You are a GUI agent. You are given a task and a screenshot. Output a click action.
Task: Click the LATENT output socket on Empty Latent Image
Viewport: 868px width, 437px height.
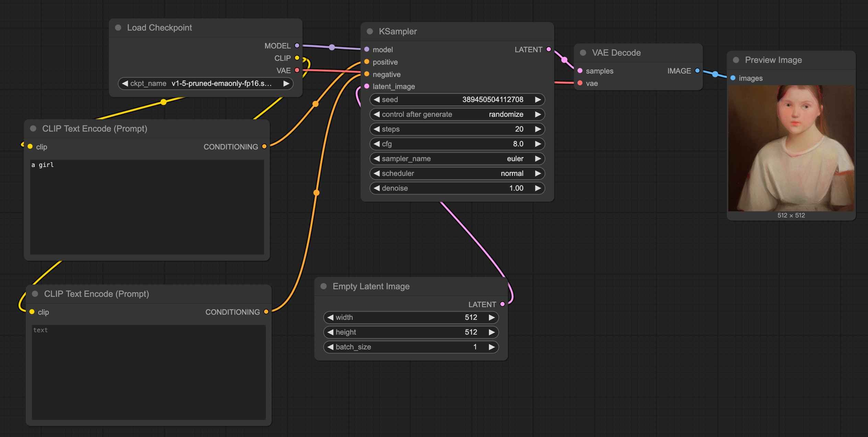503,304
